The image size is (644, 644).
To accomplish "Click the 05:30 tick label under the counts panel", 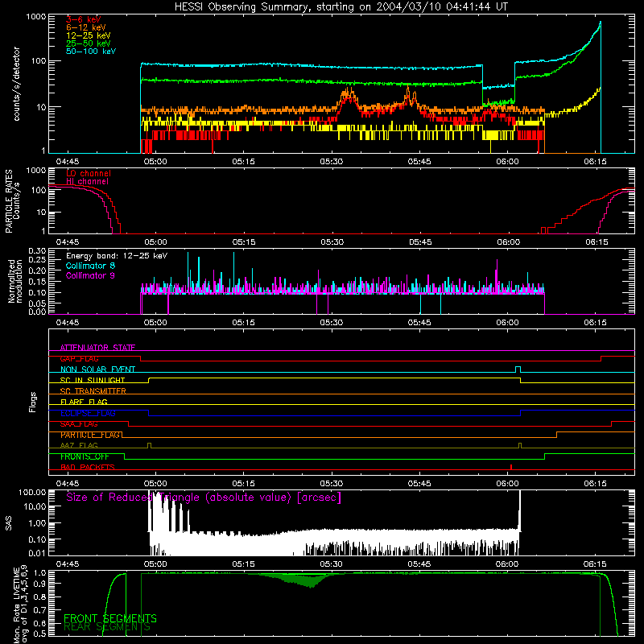I will 332,162.
